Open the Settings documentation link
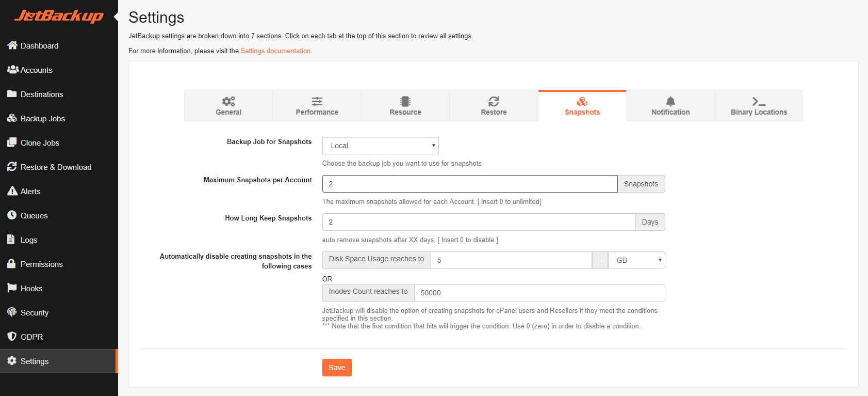This screenshot has height=396, width=868. click(x=276, y=51)
